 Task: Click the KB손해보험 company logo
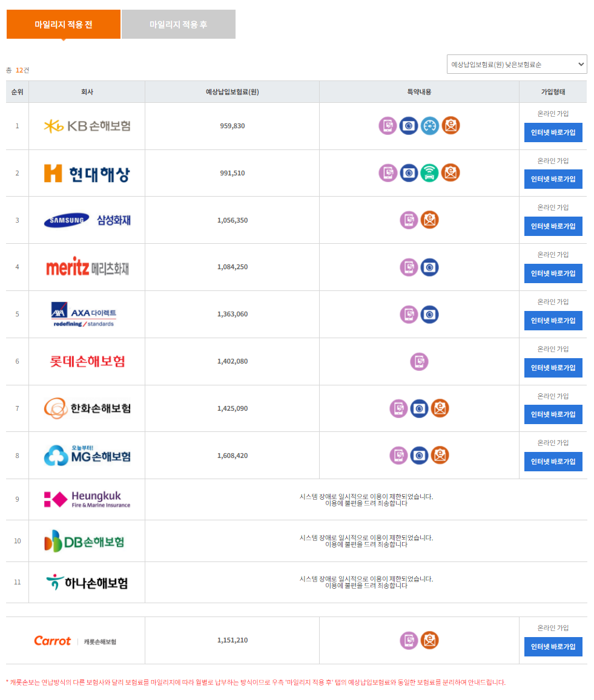(x=87, y=126)
